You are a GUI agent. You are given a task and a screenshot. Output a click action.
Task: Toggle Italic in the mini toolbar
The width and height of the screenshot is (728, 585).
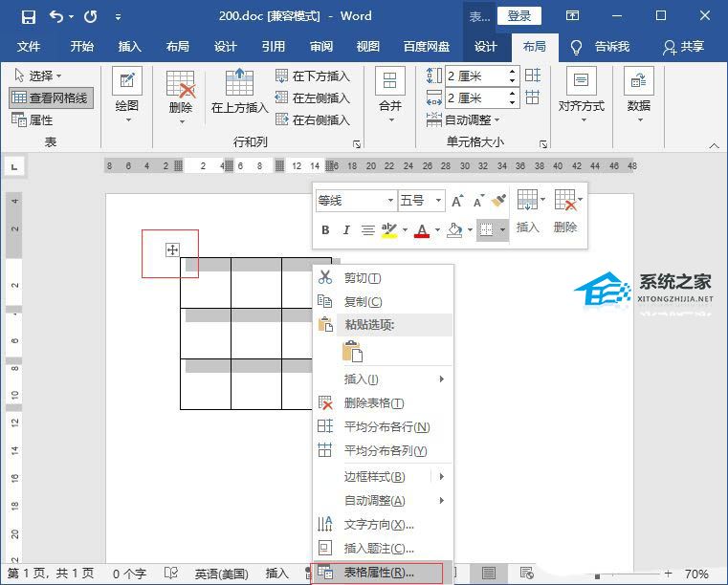(x=346, y=229)
